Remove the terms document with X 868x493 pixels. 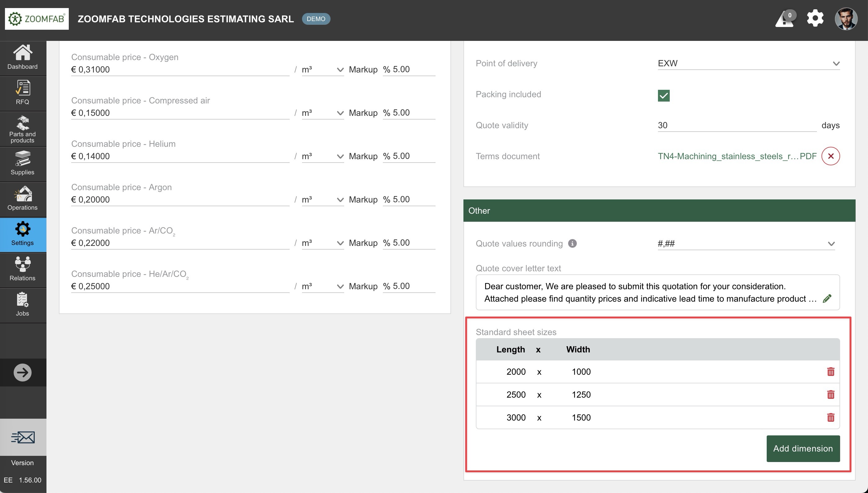831,156
